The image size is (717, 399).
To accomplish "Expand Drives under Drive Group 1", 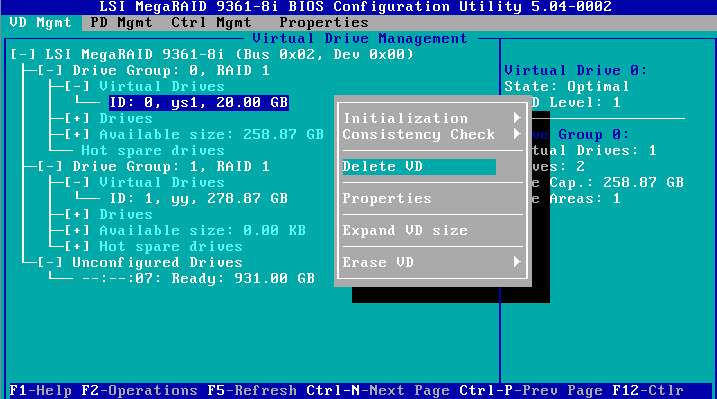I will coord(77,214).
